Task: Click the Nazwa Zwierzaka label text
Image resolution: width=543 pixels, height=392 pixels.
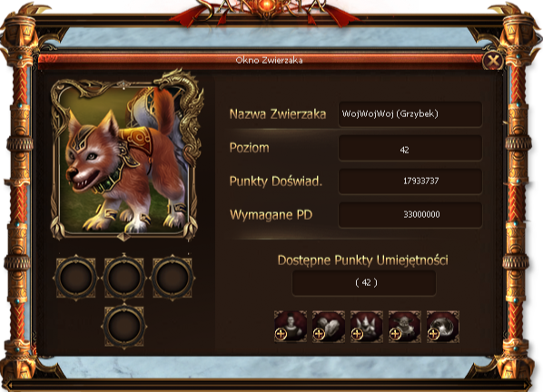Action: click(278, 113)
